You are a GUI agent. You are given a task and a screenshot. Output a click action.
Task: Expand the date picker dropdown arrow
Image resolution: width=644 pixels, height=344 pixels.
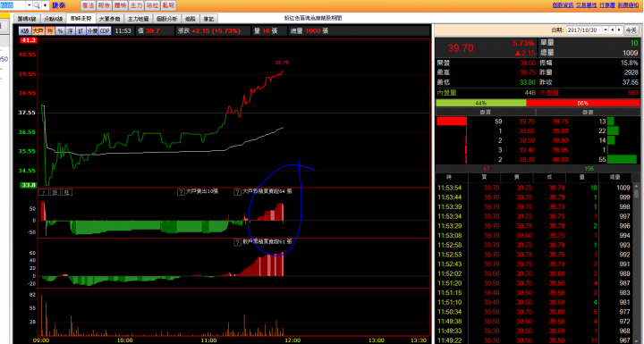(x=605, y=30)
